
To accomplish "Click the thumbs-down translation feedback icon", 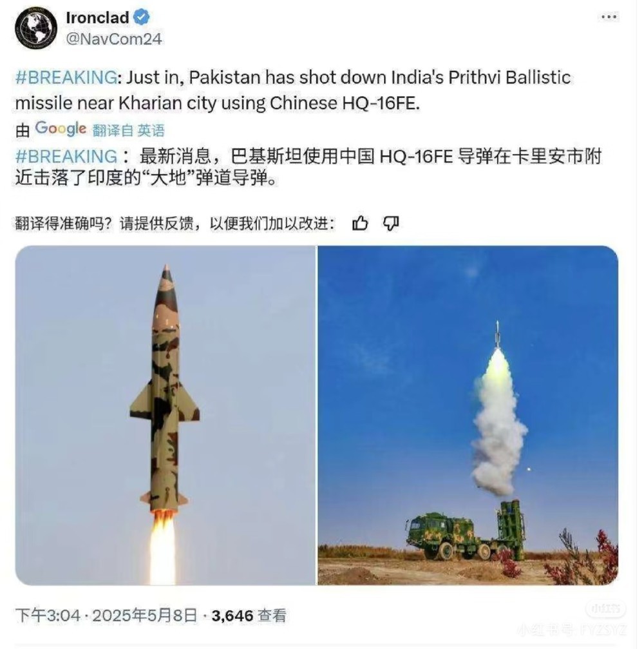I will [391, 224].
